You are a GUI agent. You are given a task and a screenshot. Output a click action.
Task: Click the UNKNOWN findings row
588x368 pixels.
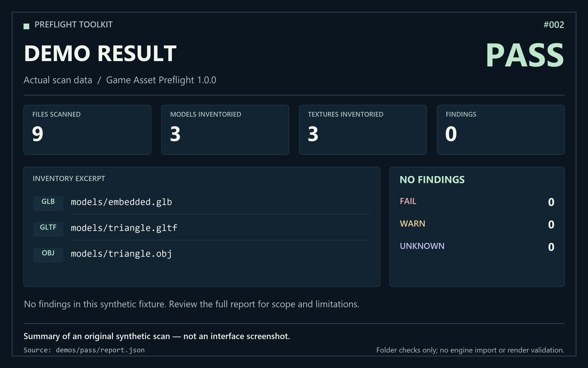(477, 247)
